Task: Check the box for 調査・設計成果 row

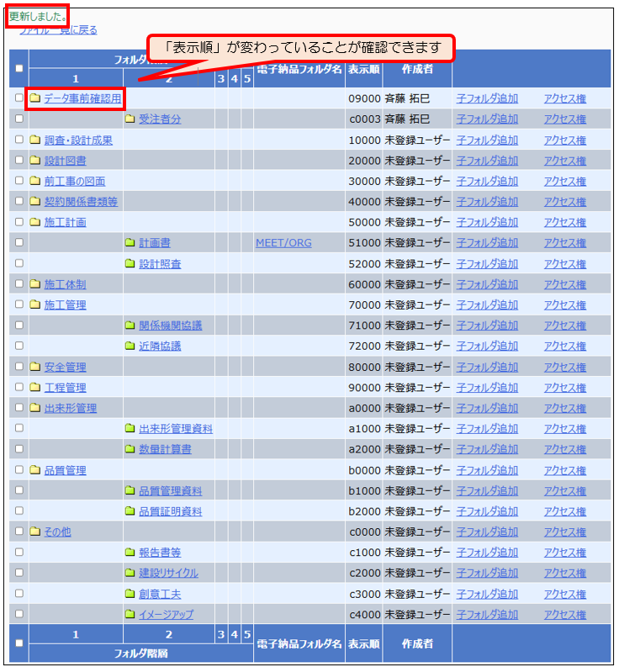Action: 19,140
